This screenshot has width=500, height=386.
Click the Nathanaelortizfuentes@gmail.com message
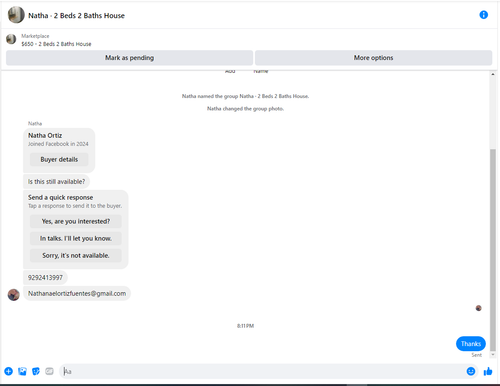tap(77, 294)
